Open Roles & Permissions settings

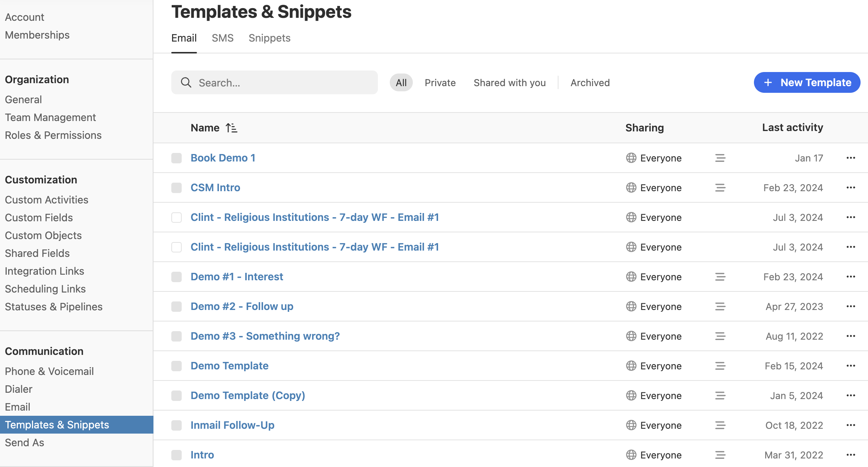53,135
